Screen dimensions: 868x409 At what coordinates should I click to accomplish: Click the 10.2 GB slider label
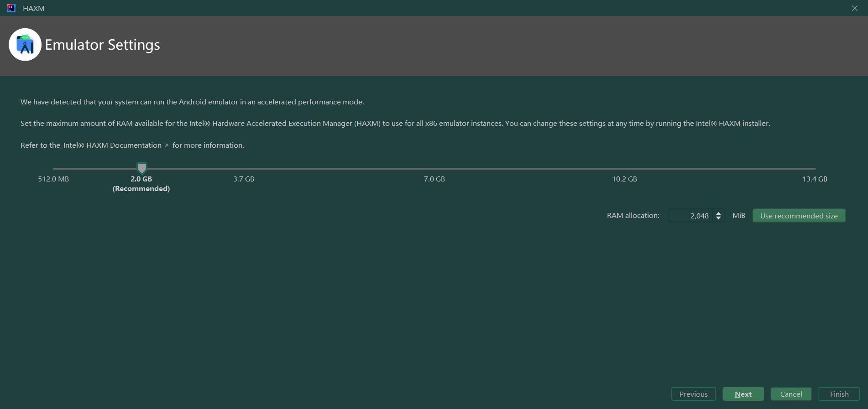pos(624,179)
